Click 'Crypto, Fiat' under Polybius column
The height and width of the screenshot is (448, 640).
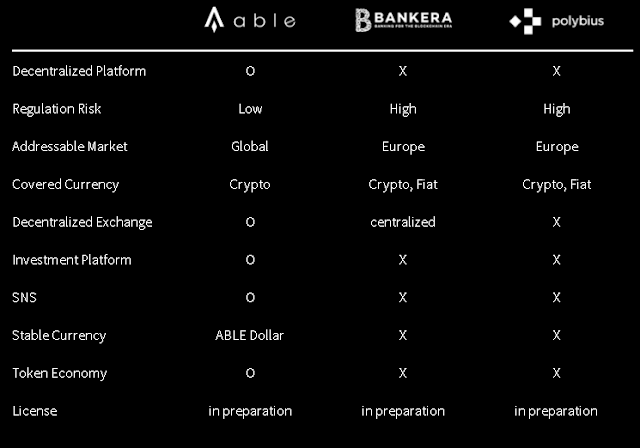click(556, 185)
